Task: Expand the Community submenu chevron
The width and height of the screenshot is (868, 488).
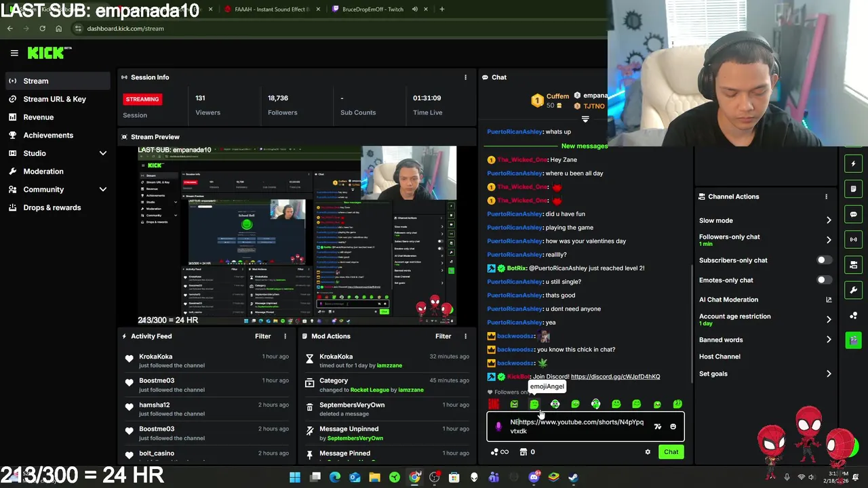Action: 103,190
